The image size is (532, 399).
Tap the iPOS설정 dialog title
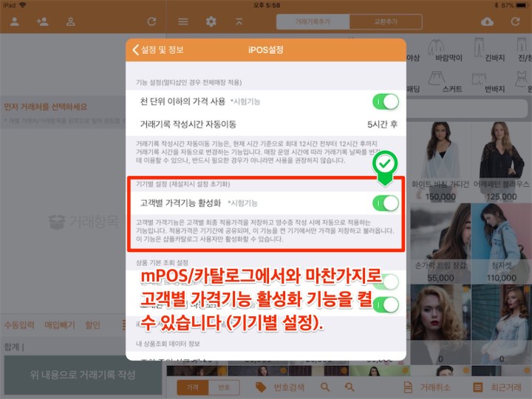coord(266,50)
